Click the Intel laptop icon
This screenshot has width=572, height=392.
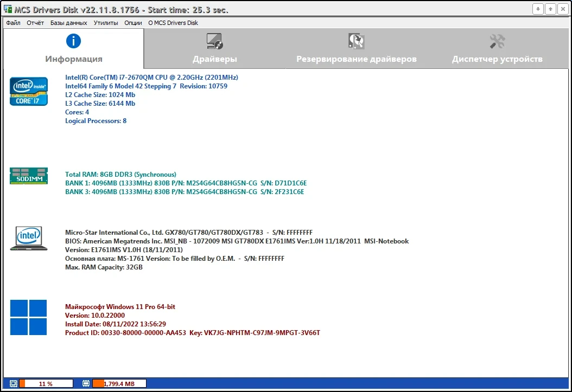pos(29,238)
